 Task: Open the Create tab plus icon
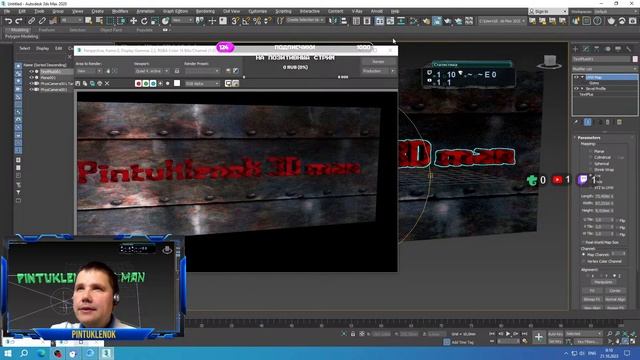(576, 49)
